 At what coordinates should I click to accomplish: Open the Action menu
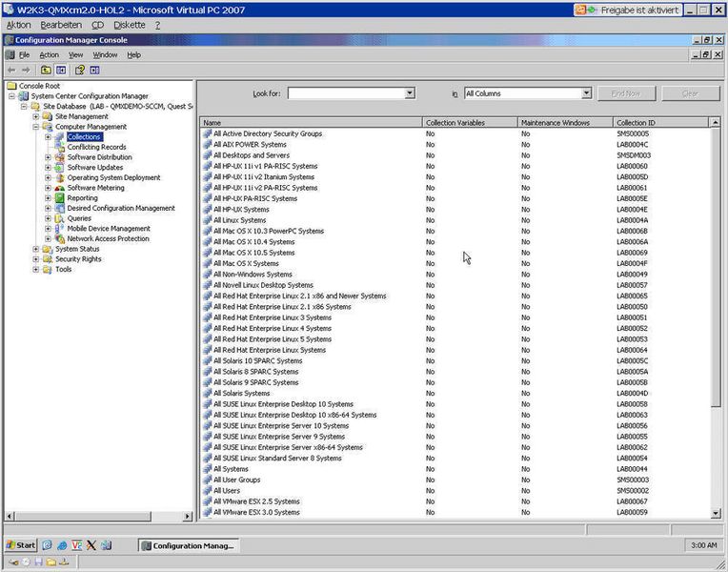click(49, 55)
